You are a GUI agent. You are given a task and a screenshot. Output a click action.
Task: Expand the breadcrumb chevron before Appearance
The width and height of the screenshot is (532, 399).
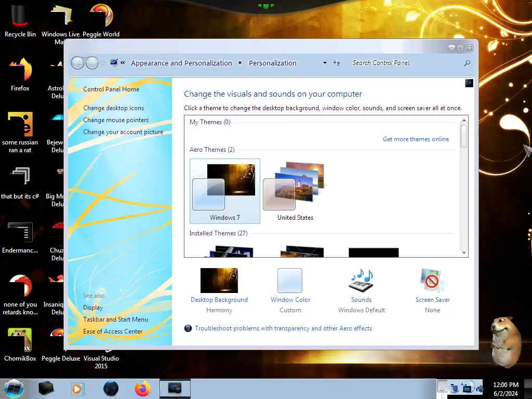pyautogui.click(x=123, y=62)
